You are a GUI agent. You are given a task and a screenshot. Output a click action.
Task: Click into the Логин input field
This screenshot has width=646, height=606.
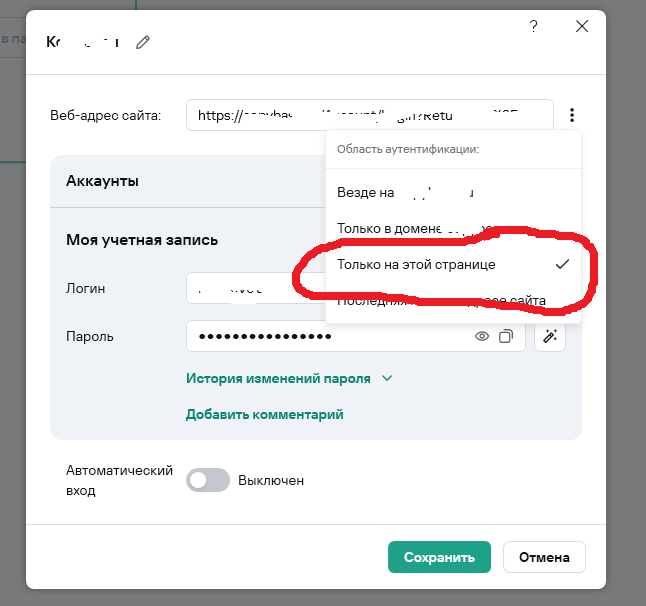click(x=256, y=288)
